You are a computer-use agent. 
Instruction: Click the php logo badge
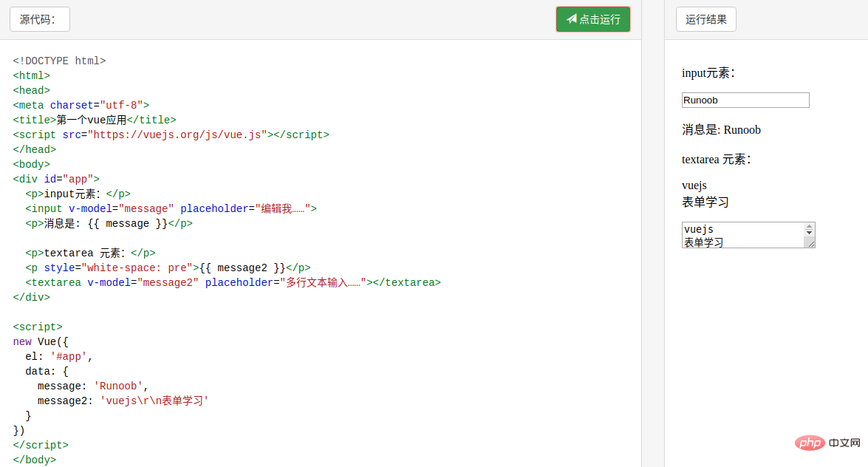[x=810, y=443]
